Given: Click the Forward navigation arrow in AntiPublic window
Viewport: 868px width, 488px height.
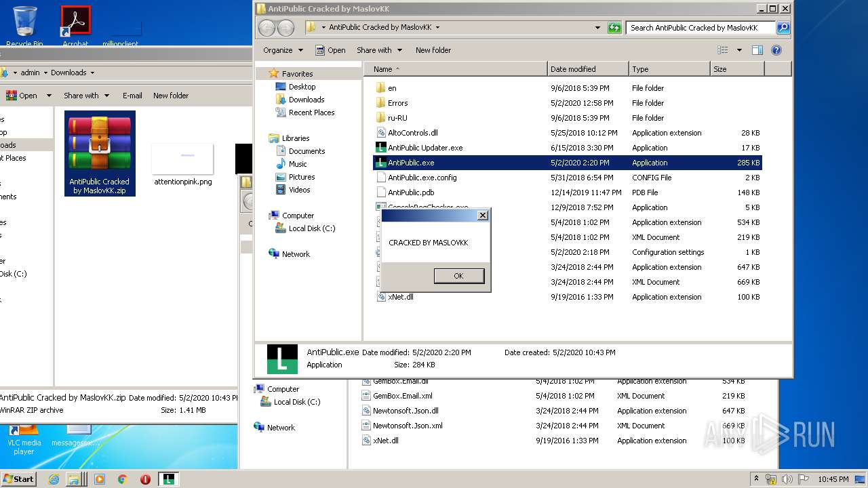Looking at the screenshot, I should [x=286, y=28].
